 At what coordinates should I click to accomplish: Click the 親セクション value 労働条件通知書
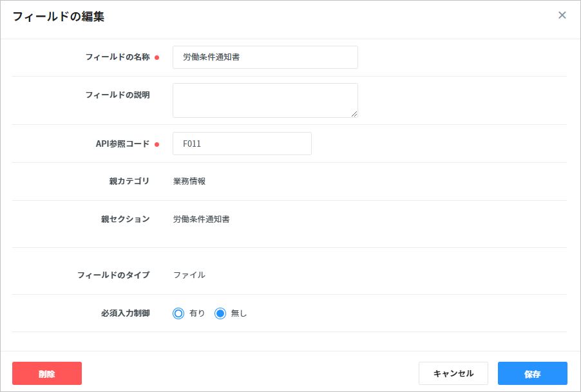click(x=201, y=219)
